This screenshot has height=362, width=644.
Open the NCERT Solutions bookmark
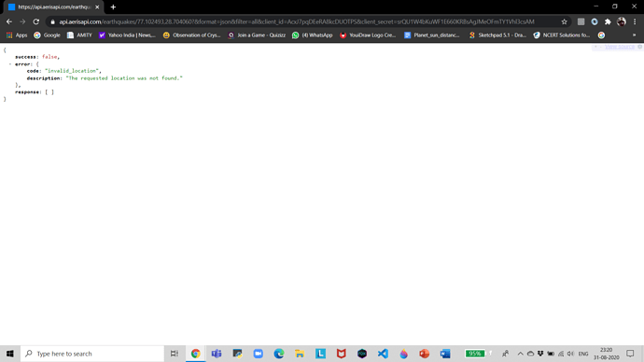pyautogui.click(x=562, y=35)
